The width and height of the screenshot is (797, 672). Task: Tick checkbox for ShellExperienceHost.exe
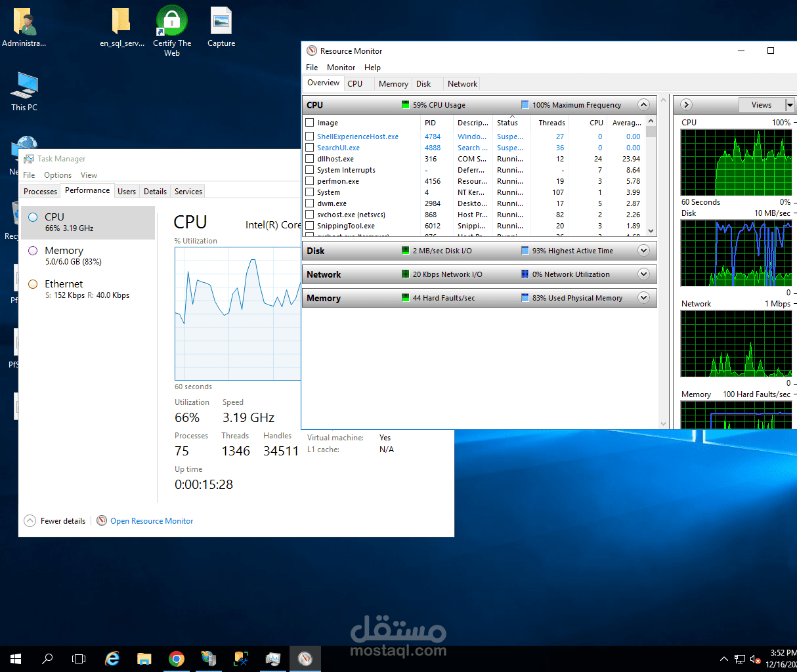tap(310, 136)
